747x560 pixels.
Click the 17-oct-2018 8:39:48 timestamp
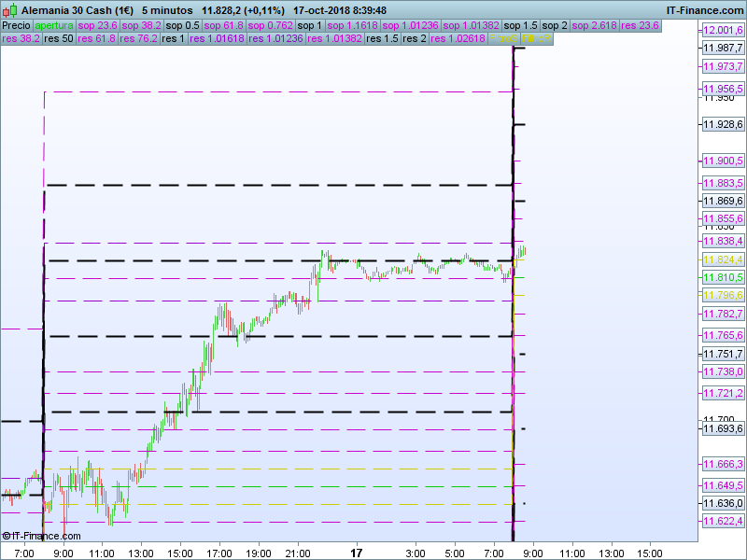340,10
